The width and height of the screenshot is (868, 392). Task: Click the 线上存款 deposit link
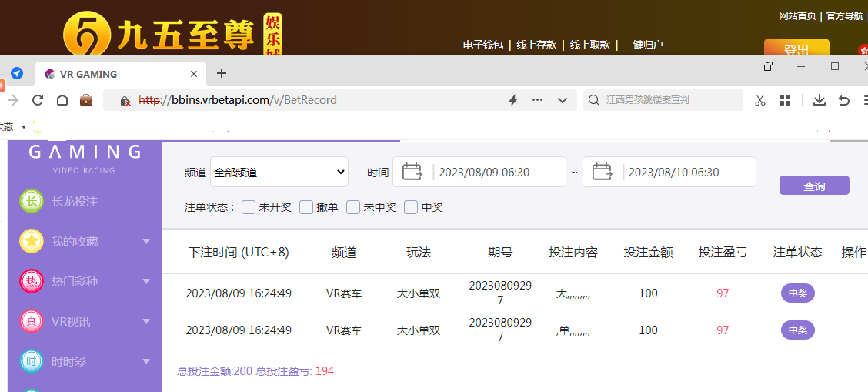(536, 45)
